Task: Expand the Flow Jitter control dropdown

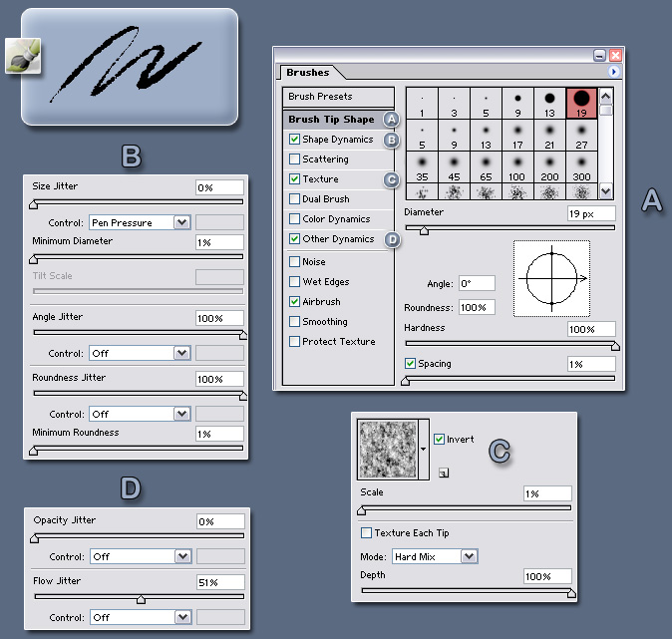Action: click(180, 617)
